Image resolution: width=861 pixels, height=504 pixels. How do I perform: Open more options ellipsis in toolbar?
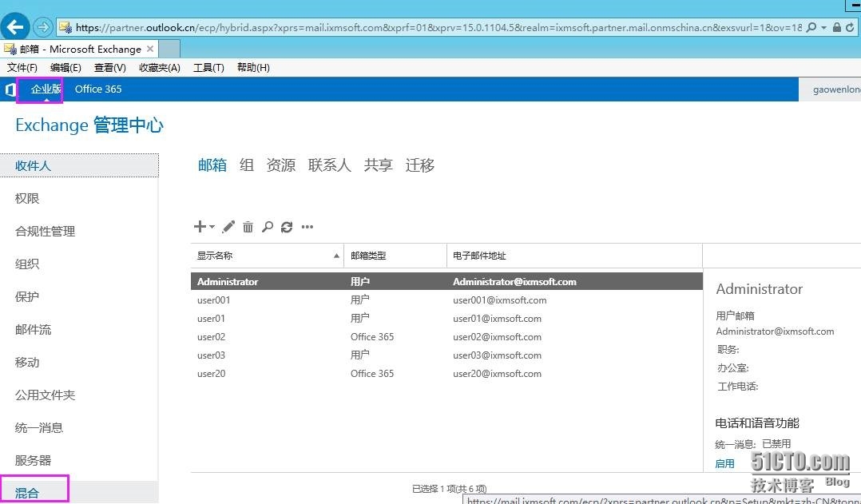pyautogui.click(x=307, y=227)
